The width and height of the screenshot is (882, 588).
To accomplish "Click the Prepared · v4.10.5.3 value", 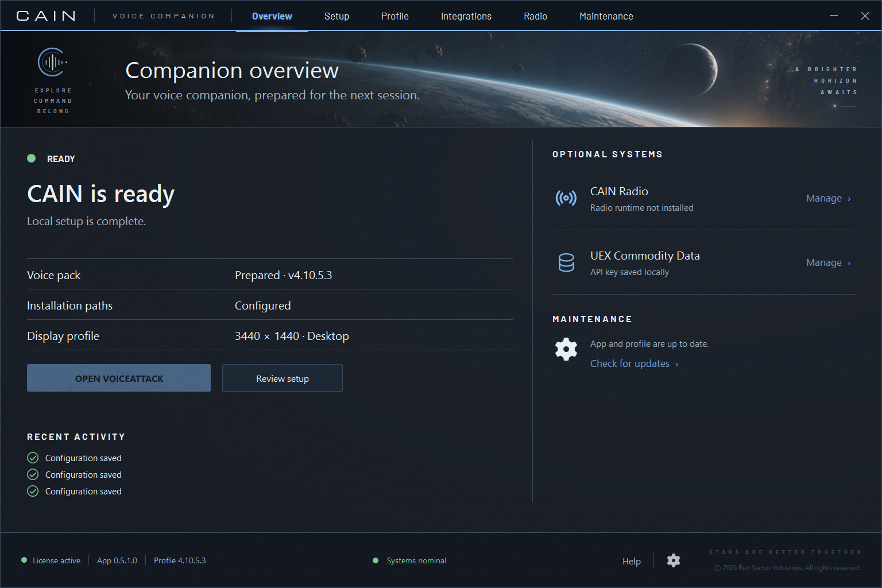I will [x=284, y=275].
